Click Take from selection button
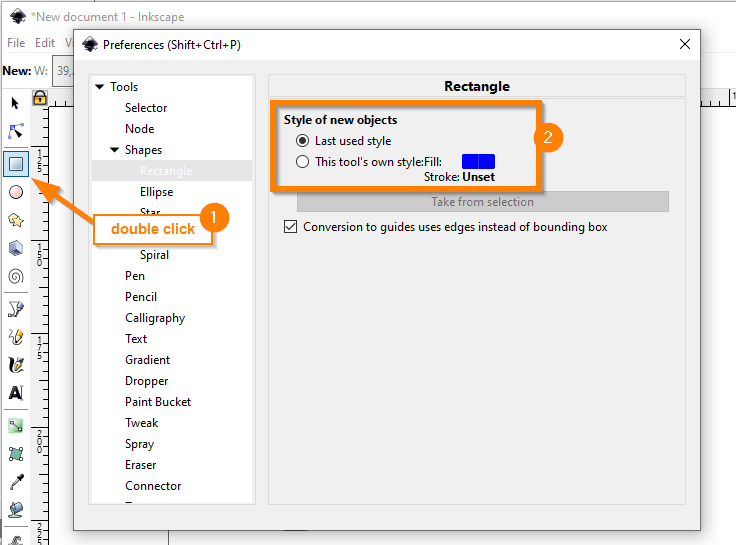Screen dimensions: 736x545 click(483, 202)
